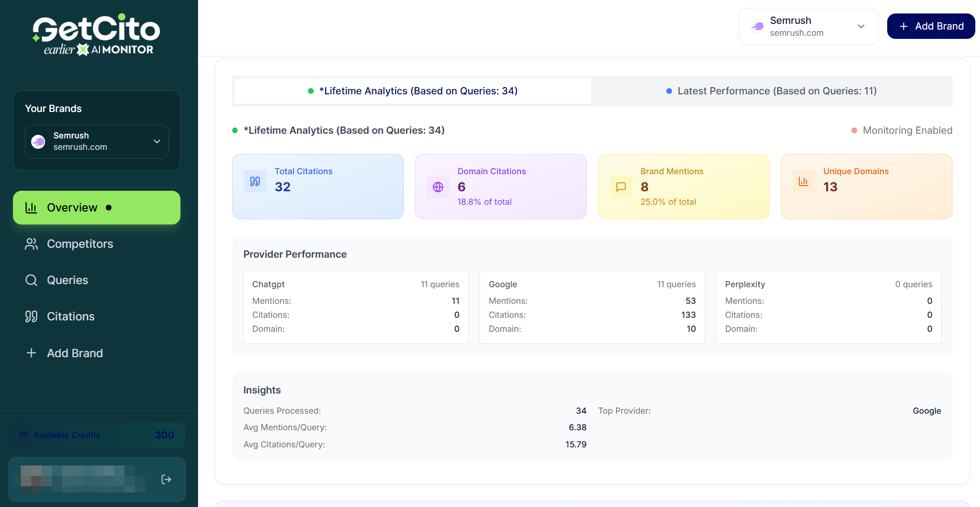Image resolution: width=980 pixels, height=507 pixels.
Task: Click the GetCito AI Monitor logo
Action: click(96, 35)
